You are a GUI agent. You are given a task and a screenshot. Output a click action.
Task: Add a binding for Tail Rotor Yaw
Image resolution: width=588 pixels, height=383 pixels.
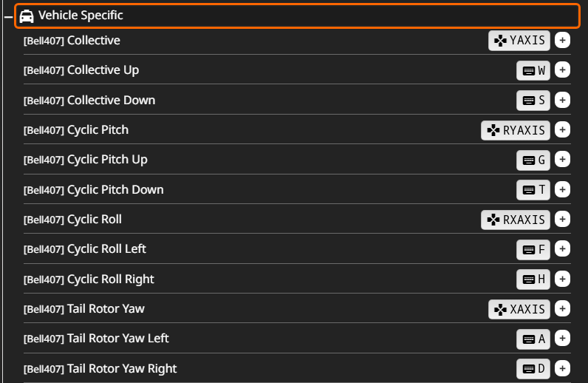click(x=562, y=309)
